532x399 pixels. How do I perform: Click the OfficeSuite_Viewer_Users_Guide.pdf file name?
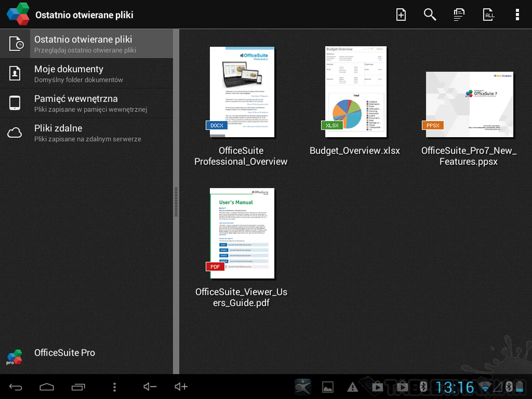[241, 297]
